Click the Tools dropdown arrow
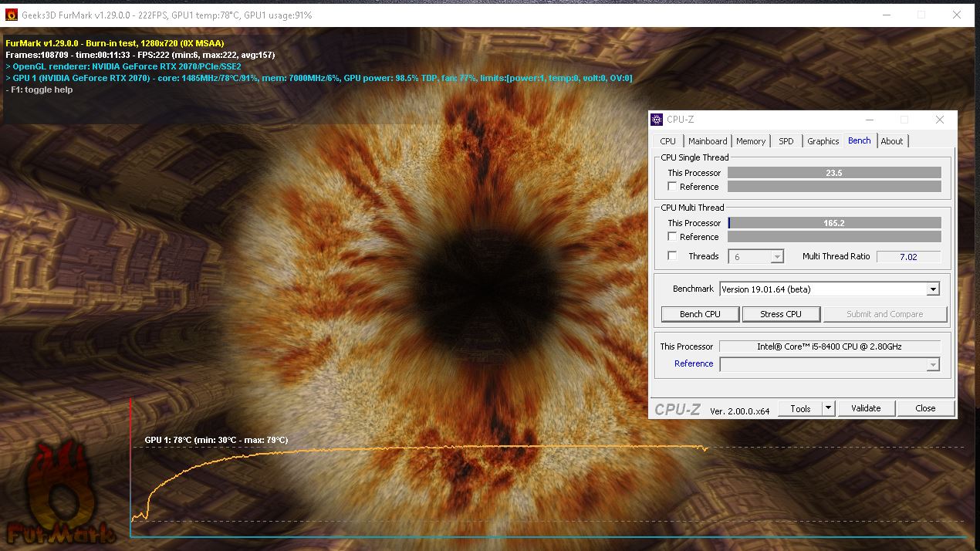Screen dimensions: 980x551 [x=828, y=408]
